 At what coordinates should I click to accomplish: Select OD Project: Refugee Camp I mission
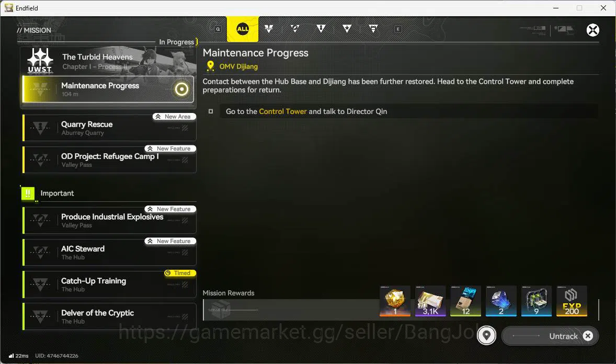110,160
